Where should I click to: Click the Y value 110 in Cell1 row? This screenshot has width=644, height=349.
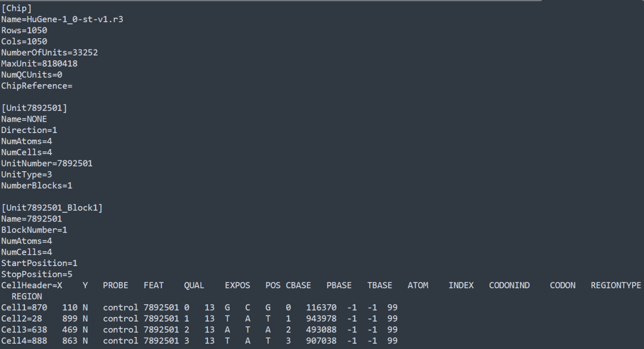[70, 308]
